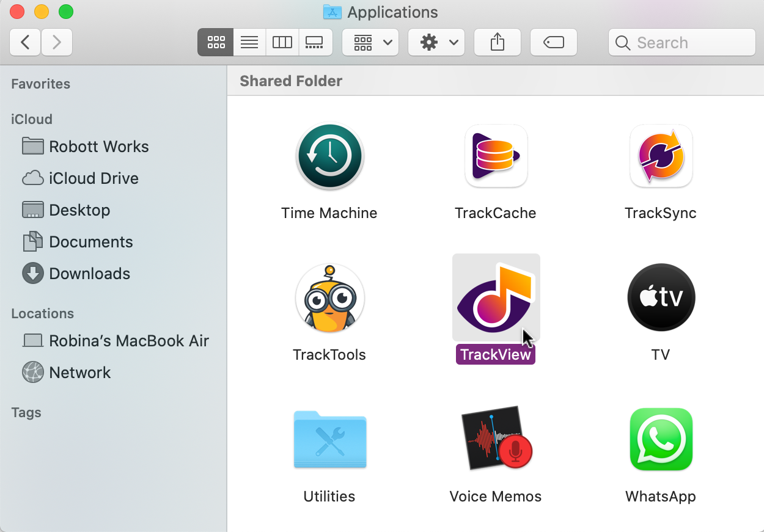Select the TrackTools robot icon

pyautogui.click(x=329, y=298)
